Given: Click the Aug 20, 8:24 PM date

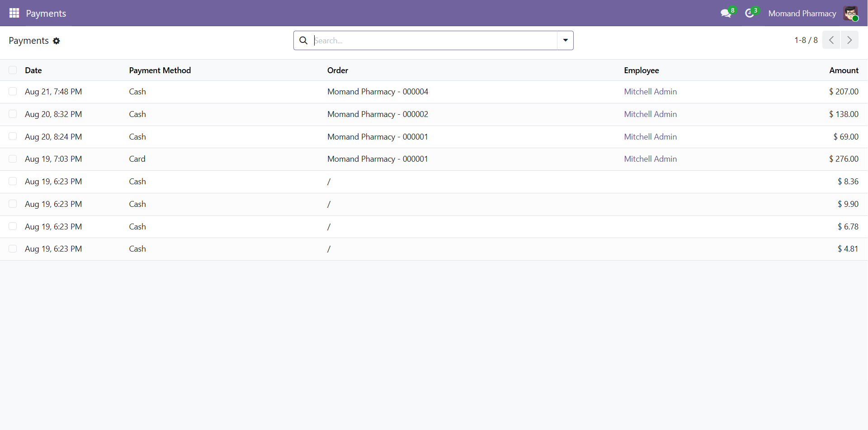Looking at the screenshot, I should (x=53, y=137).
